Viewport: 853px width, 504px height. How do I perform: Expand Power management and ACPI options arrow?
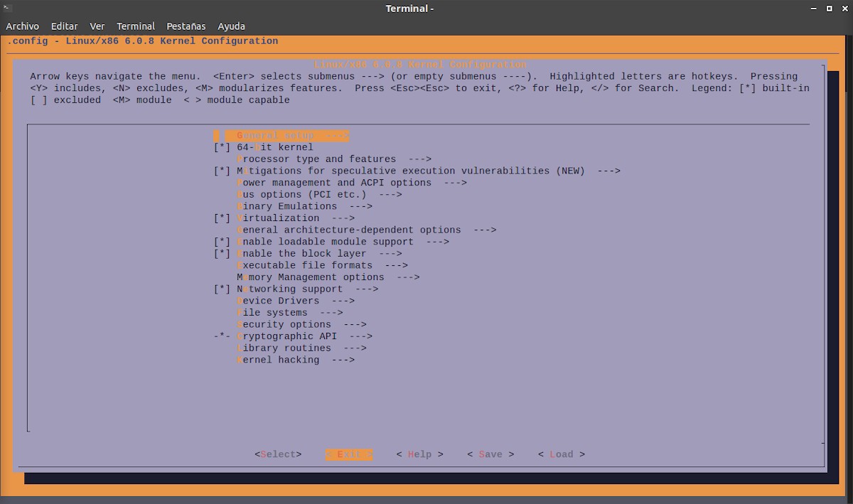click(455, 183)
